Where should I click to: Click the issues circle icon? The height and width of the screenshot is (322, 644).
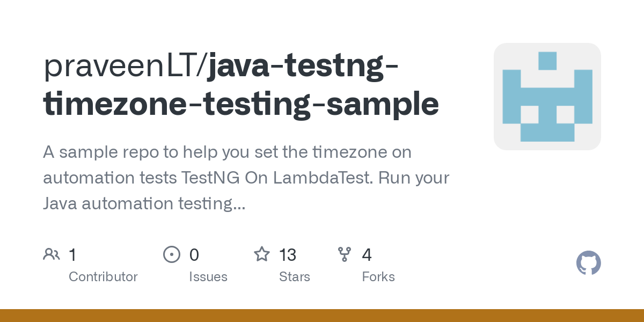tap(172, 254)
